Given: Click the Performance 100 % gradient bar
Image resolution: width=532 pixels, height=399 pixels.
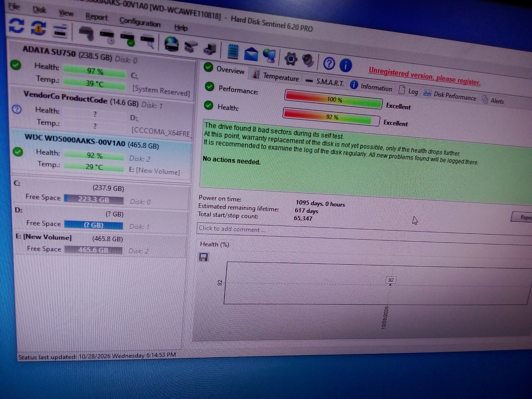Looking at the screenshot, I should [333, 99].
